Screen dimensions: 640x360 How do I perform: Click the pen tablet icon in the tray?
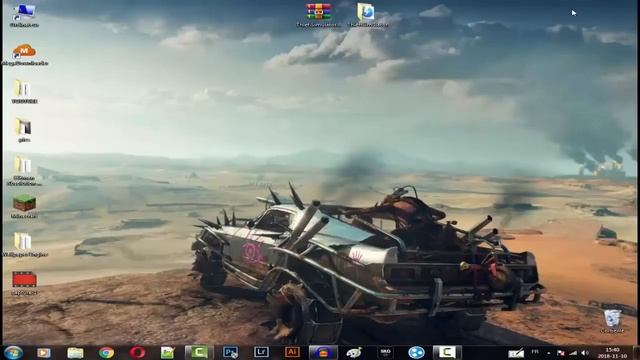pyautogui.click(x=516, y=353)
